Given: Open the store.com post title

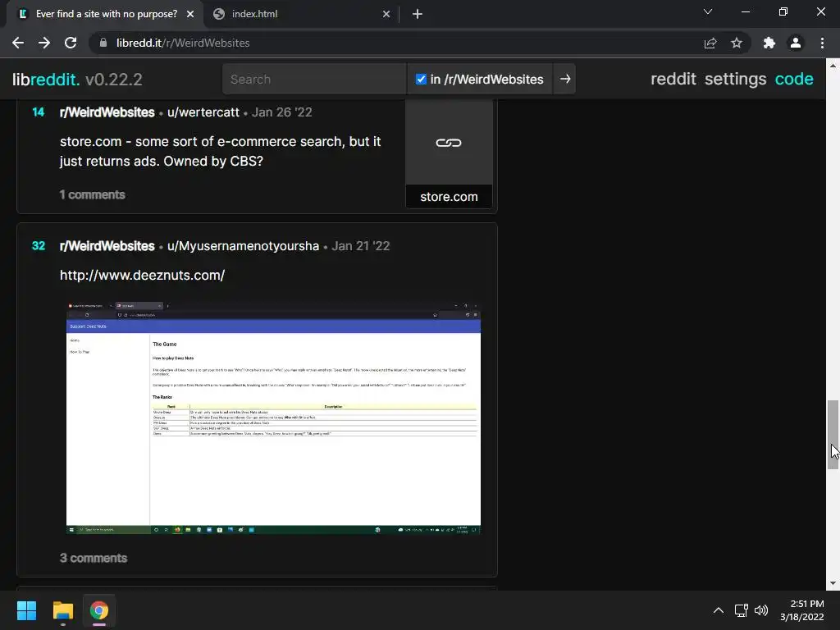Looking at the screenshot, I should tap(220, 152).
